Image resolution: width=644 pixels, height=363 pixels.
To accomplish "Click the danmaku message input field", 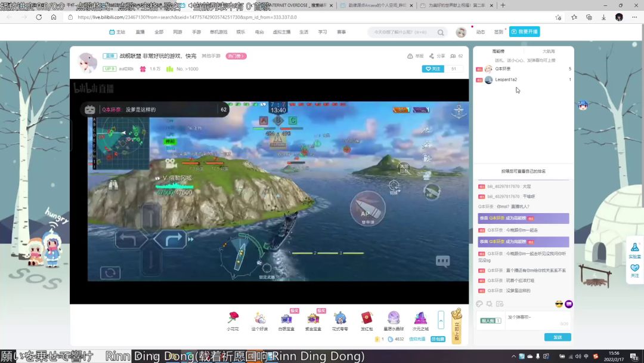I will [537, 321].
